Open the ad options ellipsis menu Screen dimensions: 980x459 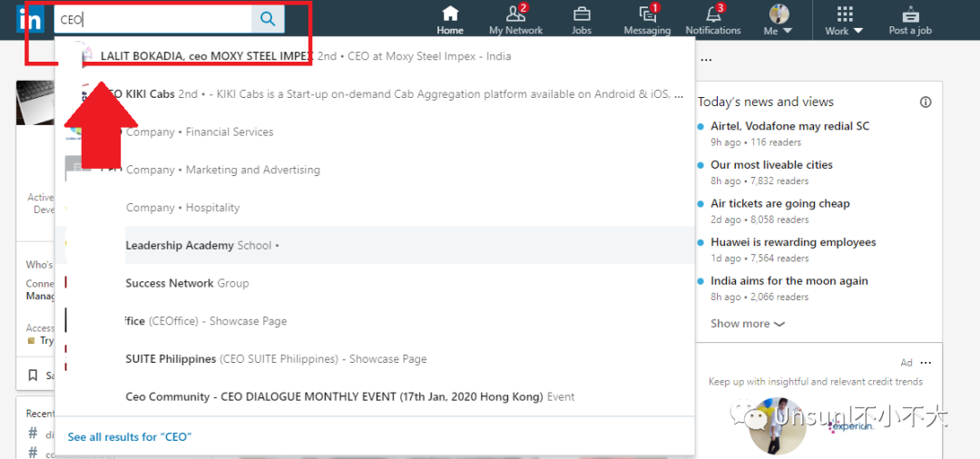point(926,363)
